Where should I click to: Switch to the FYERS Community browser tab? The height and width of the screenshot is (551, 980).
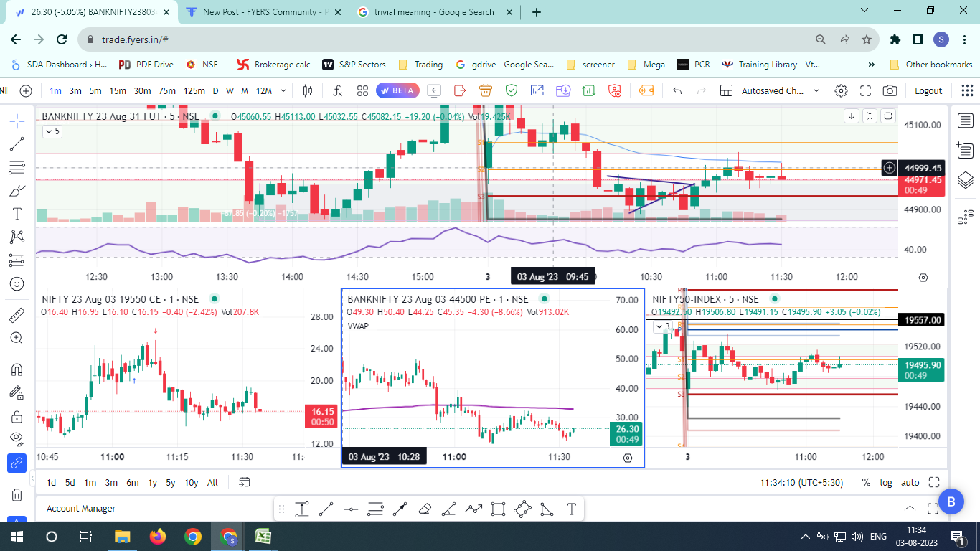pyautogui.click(x=263, y=12)
